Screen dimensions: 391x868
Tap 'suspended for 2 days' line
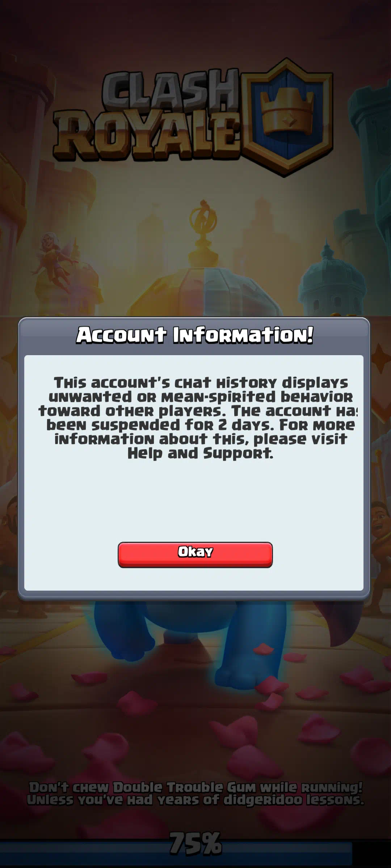(x=201, y=425)
